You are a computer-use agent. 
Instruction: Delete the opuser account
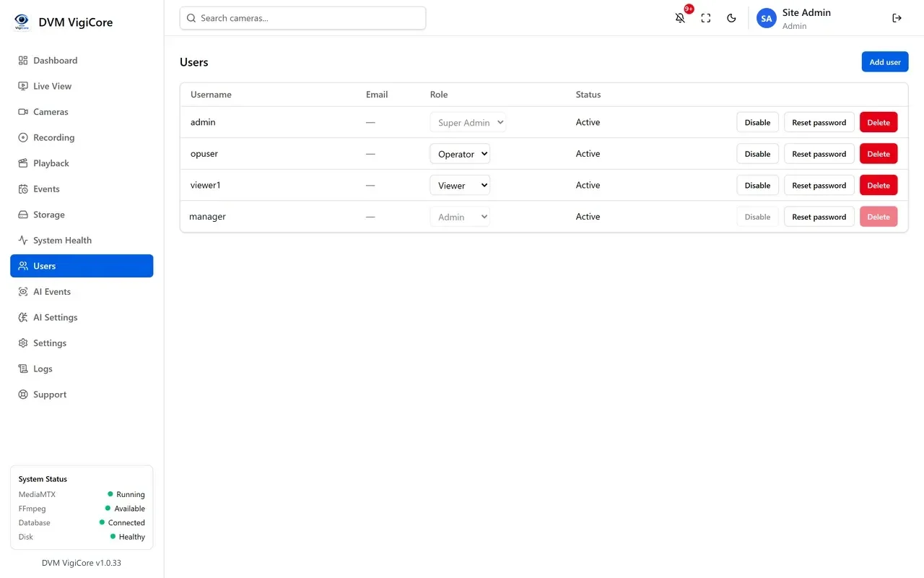coord(879,154)
